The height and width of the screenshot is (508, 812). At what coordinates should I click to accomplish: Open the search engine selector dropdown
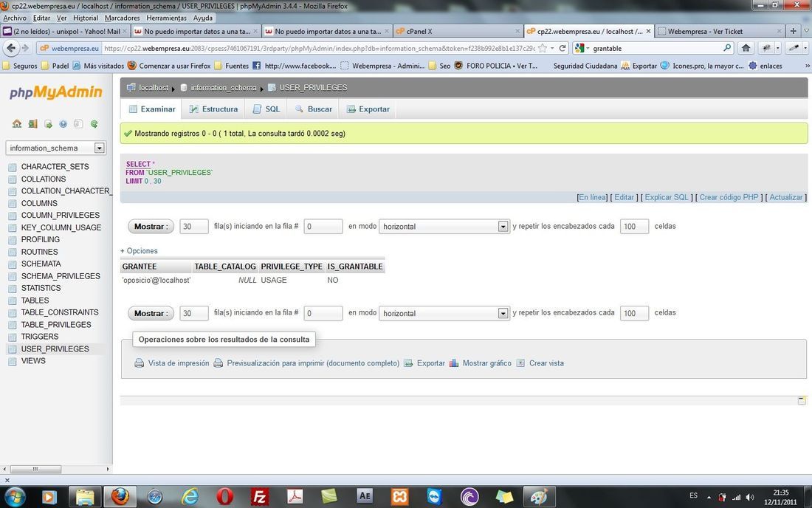582,48
